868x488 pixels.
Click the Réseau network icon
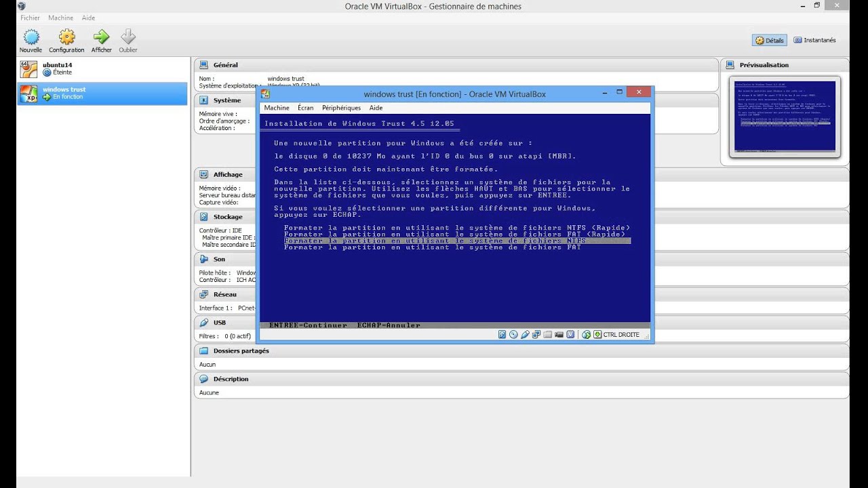point(203,294)
